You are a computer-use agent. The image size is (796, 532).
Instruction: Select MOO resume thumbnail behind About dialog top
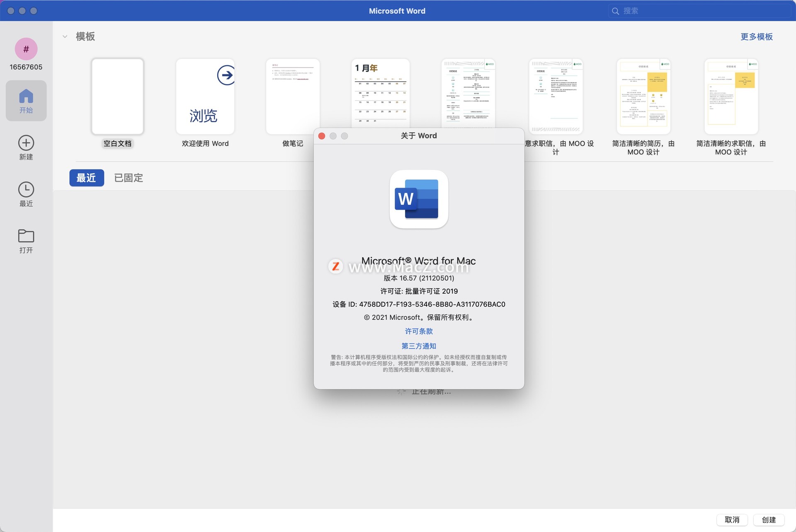point(468,93)
